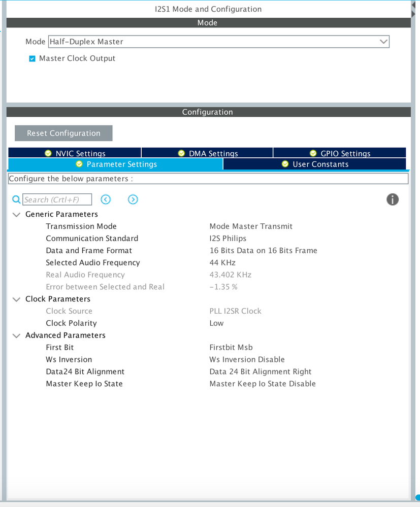This screenshot has height=507, width=420.
Task: Click the Advanced Parameters heading text
Action: pos(66,335)
